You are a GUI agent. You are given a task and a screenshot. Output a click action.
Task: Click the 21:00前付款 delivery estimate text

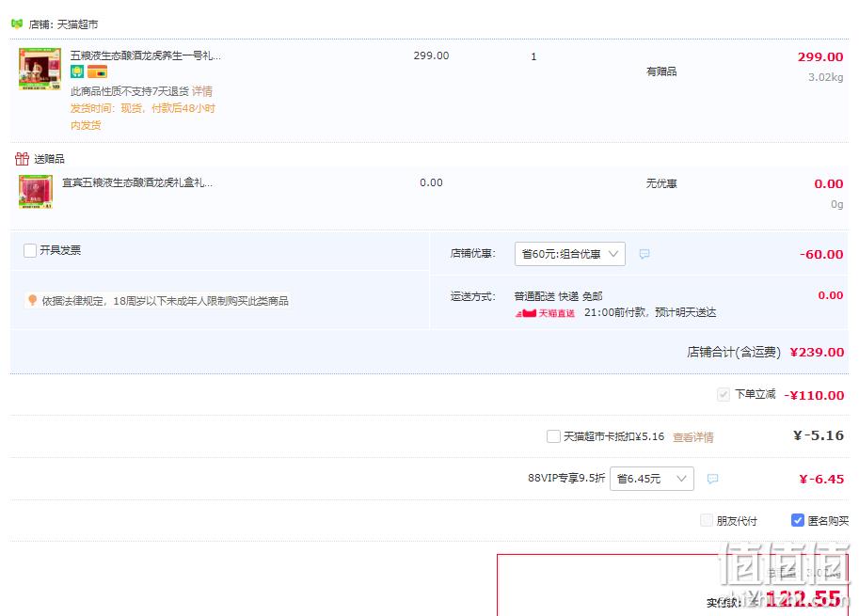coord(650,312)
